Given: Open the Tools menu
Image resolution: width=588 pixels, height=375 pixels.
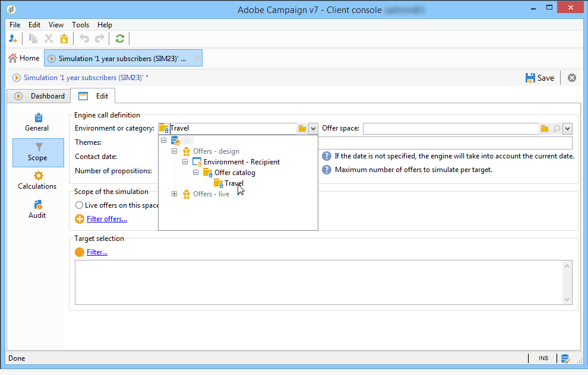Looking at the screenshot, I should [x=81, y=25].
